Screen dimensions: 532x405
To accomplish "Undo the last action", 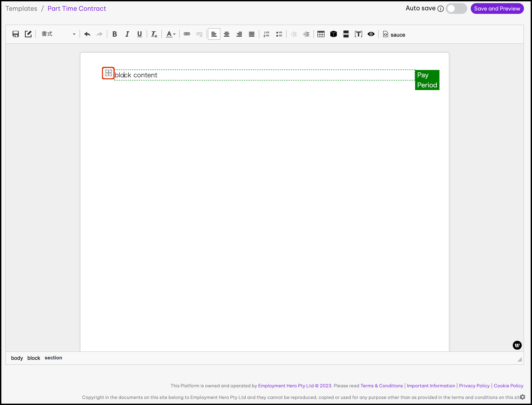I will (x=87, y=34).
